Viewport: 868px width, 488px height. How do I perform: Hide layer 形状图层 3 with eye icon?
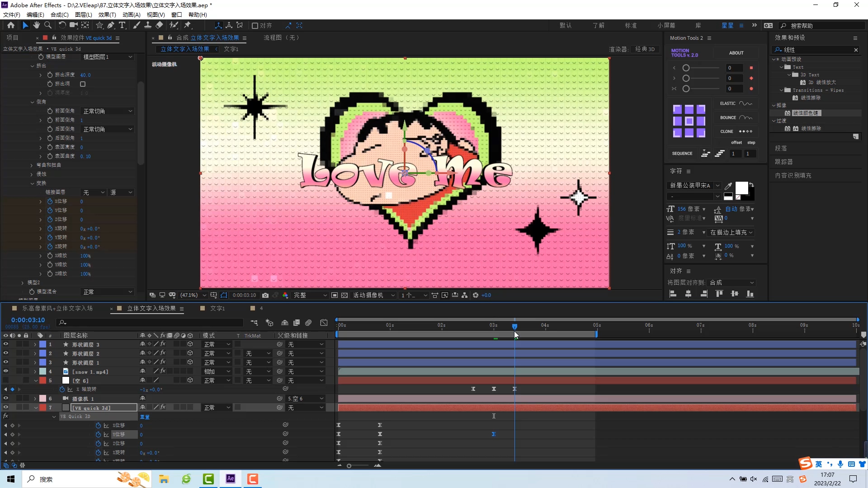(x=5, y=344)
